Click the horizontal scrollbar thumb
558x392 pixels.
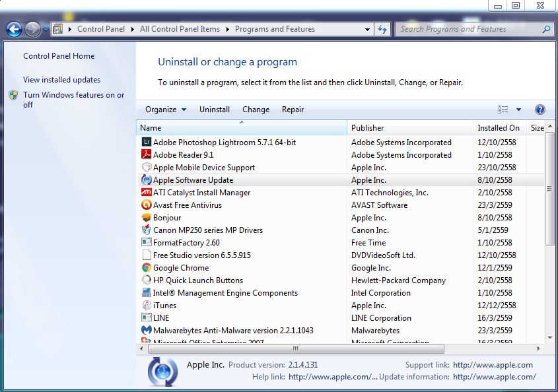(296, 348)
